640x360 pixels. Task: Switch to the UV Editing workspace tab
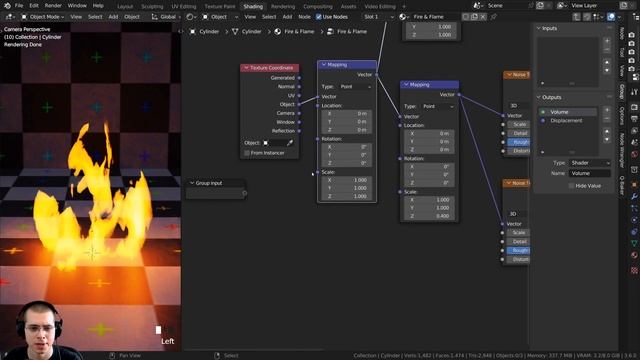[x=184, y=7]
